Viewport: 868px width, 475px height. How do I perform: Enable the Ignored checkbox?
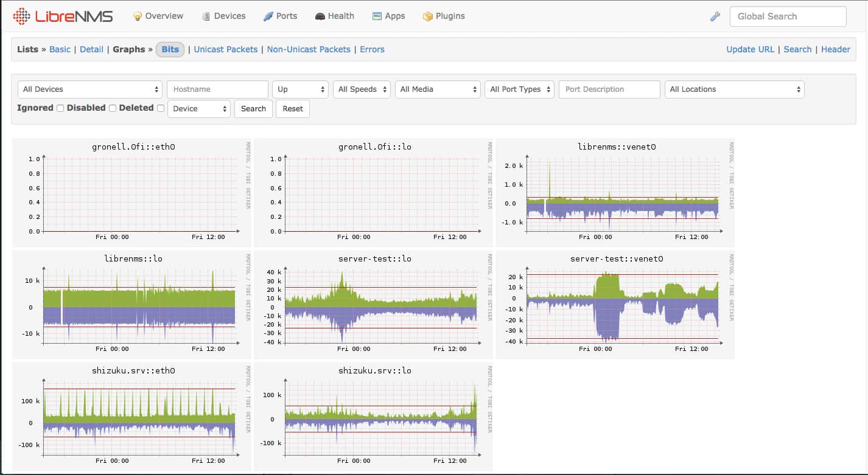click(60, 108)
